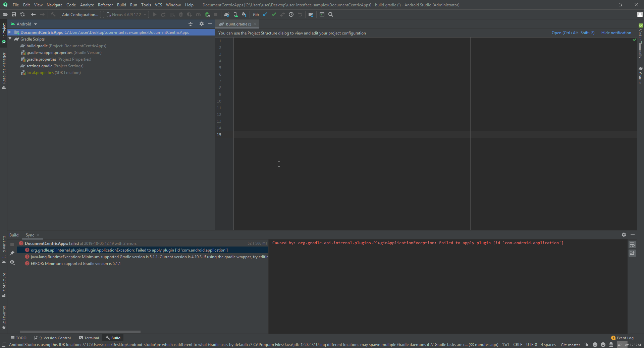This screenshot has height=348, width=644.
Task: Toggle the eye view filter in Build panel
Action: (12, 262)
